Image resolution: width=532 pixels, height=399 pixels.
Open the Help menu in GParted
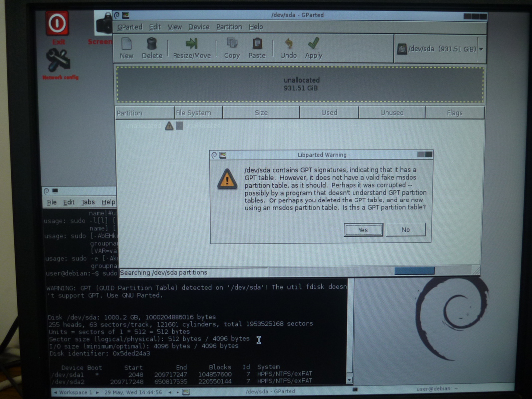coord(256,27)
